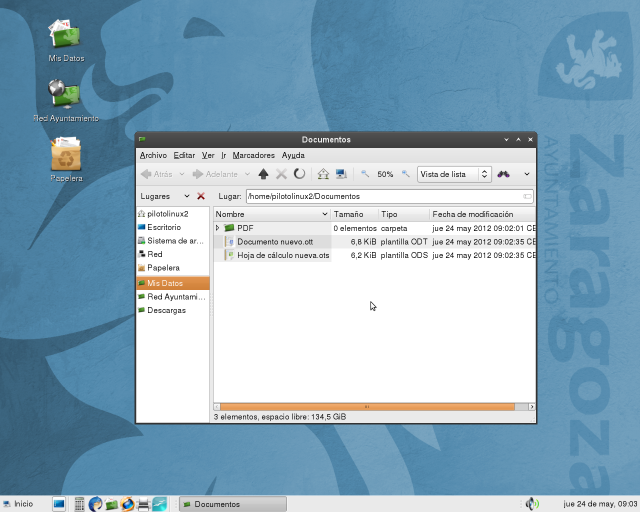The width and height of the screenshot is (640, 512).
Task: Zoom in with the right magnifier
Action: tap(405, 174)
